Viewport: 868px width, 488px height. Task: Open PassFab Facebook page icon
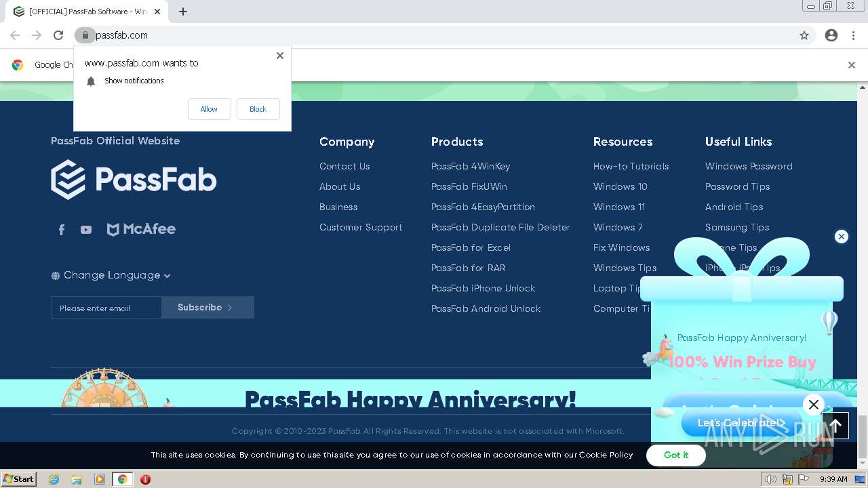click(62, 230)
